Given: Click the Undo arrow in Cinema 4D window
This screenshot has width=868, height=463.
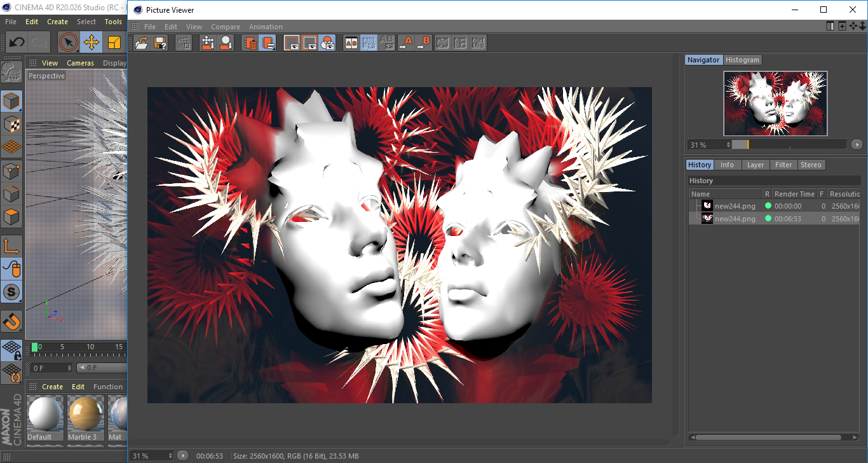Looking at the screenshot, I should pos(17,43).
